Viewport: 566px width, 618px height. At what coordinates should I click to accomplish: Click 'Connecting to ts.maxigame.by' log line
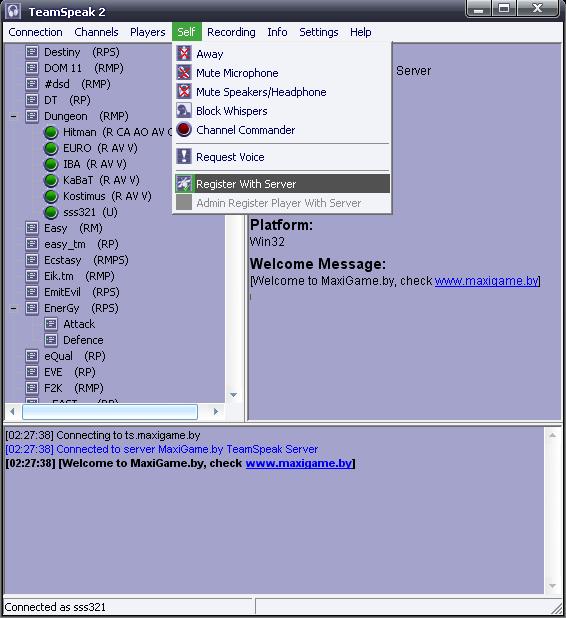pyautogui.click(x=103, y=435)
